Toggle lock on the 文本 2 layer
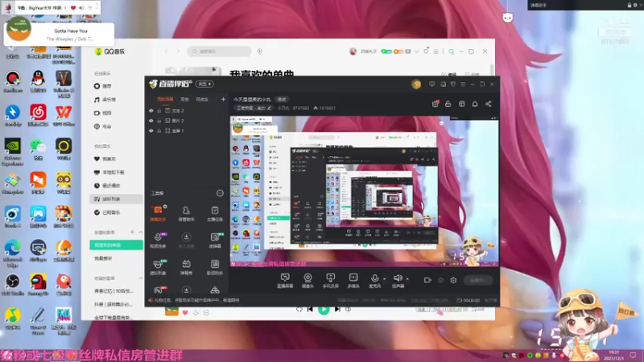 point(159,111)
